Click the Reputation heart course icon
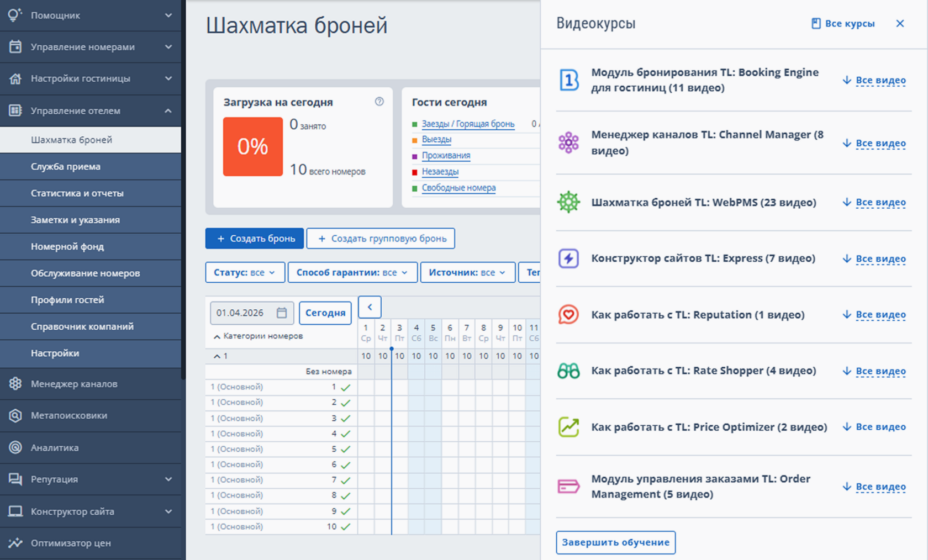The image size is (928, 560). (x=568, y=315)
